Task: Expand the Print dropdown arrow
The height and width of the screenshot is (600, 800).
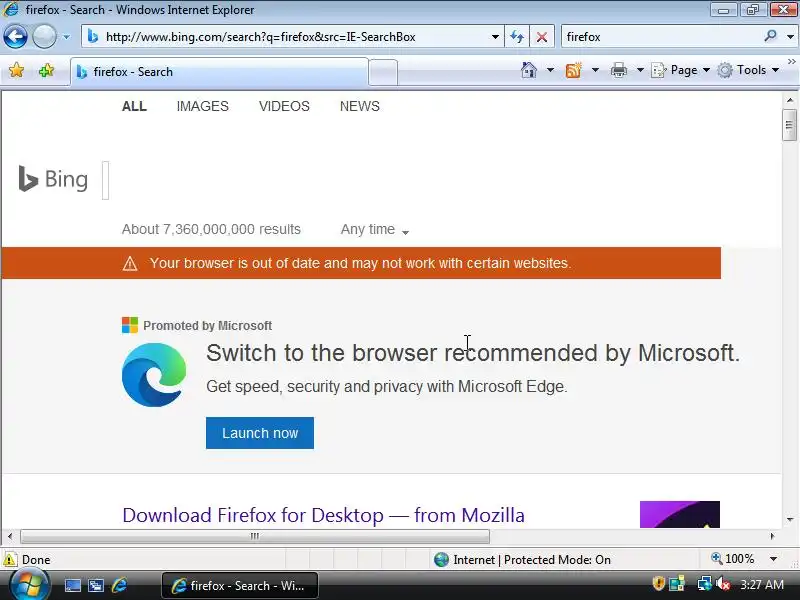Action: click(640, 70)
